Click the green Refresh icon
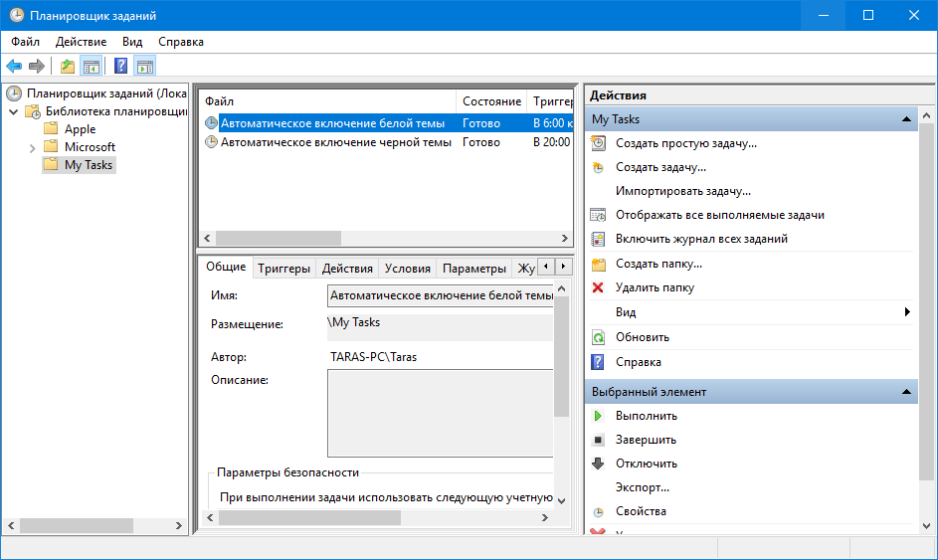Viewport: 938px width, 560px height. [598, 337]
